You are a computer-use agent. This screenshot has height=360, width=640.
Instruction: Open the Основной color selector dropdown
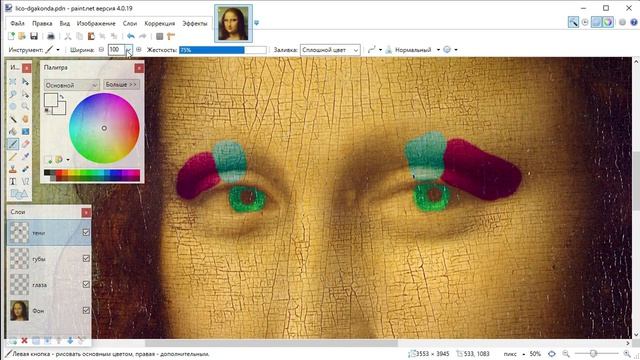click(x=71, y=85)
